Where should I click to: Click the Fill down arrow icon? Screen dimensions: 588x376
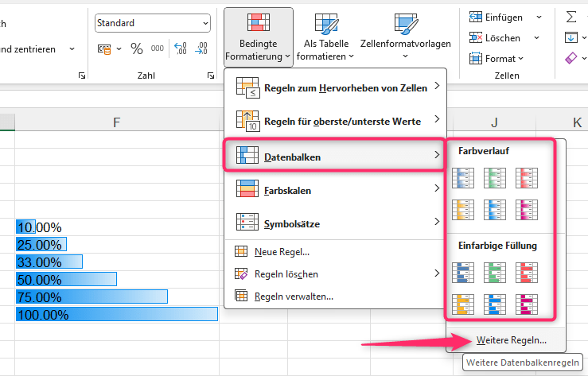571,37
